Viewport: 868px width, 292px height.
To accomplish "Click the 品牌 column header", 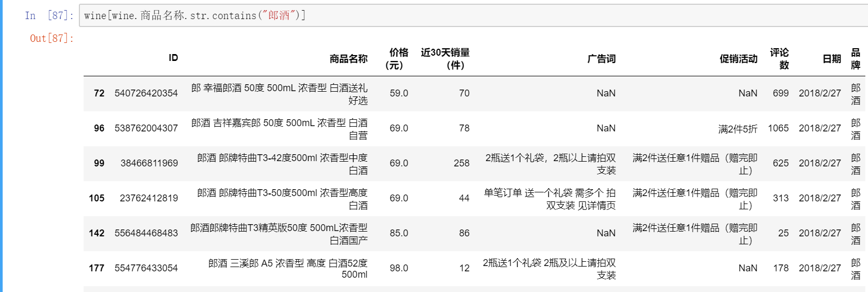I will pos(855,59).
